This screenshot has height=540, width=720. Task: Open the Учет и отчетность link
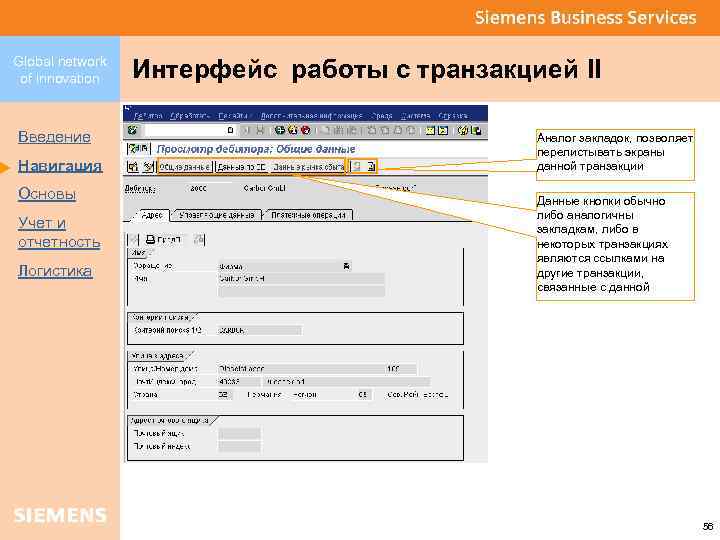pyautogui.click(x=59, y=233)
